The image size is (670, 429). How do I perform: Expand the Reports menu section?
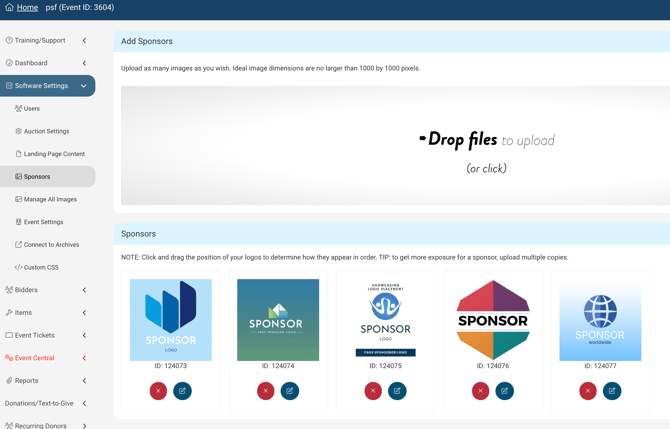pyautogui.click(x=84, y=381)
